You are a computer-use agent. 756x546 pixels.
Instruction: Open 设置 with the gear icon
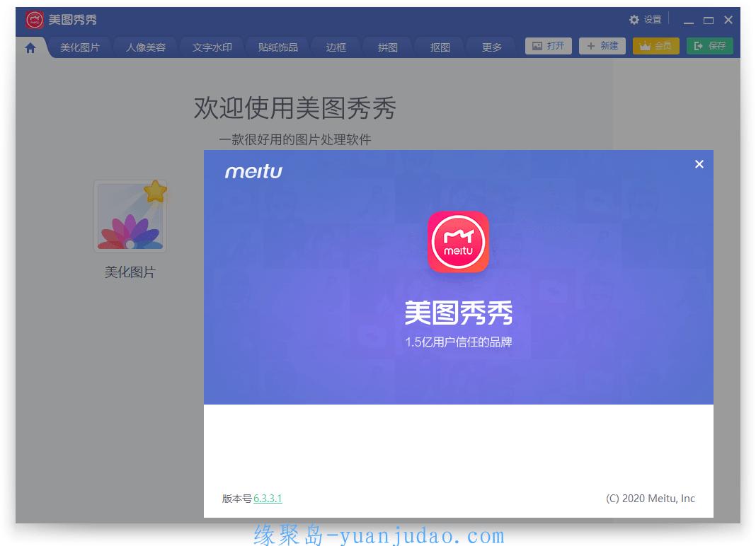pyautogui.click(x=646, y=20)
